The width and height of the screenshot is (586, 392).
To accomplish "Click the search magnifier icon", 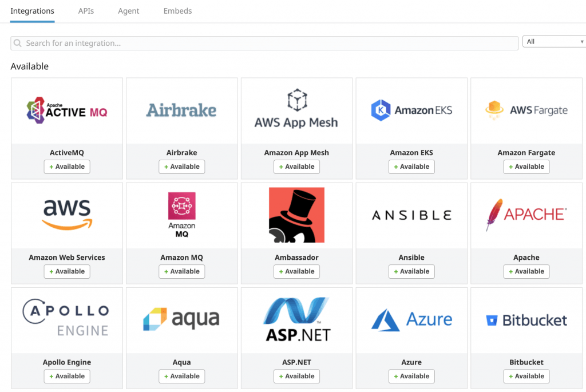I will click(18, 43).
